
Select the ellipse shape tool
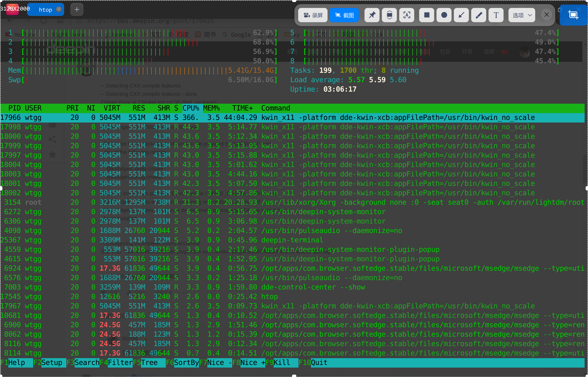(x=444, y=15)
